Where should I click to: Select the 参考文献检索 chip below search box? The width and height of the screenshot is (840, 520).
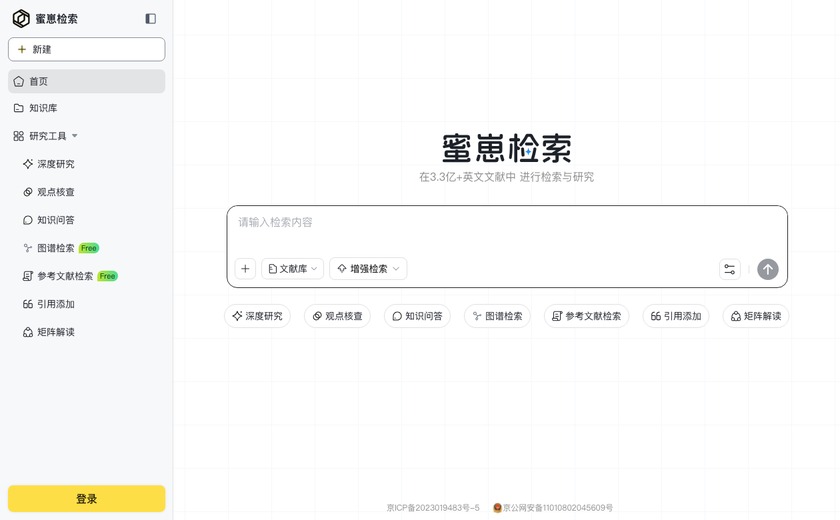coord(587,316)
